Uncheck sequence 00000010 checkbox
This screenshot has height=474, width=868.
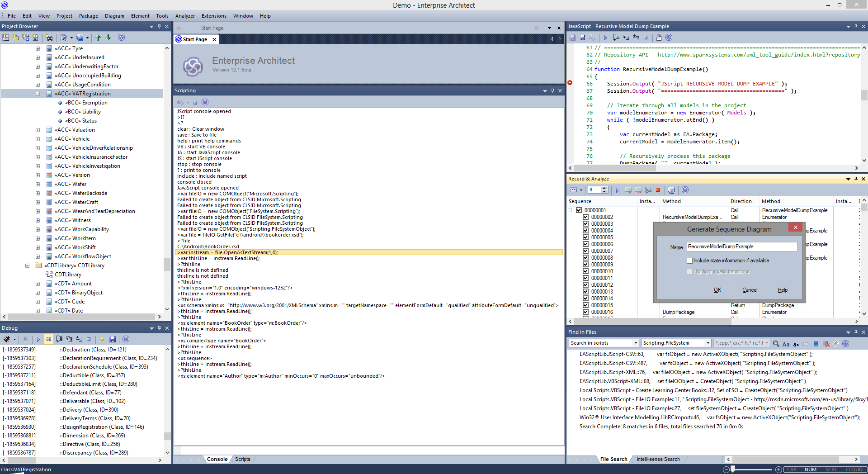[x=585, y=271]
